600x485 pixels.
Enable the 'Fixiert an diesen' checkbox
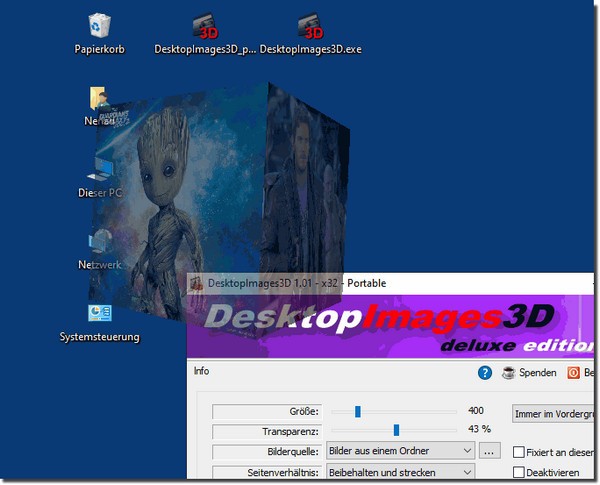pos(519,452)
